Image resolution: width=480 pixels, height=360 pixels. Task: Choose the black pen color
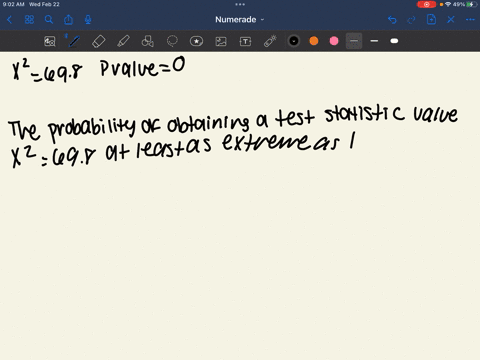pyautogui.click(x=294, y=41)
